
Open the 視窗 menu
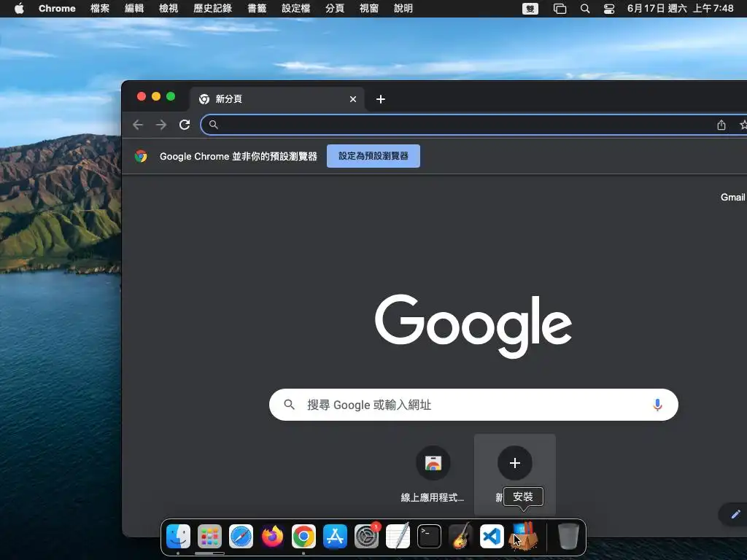click(369, 9)
